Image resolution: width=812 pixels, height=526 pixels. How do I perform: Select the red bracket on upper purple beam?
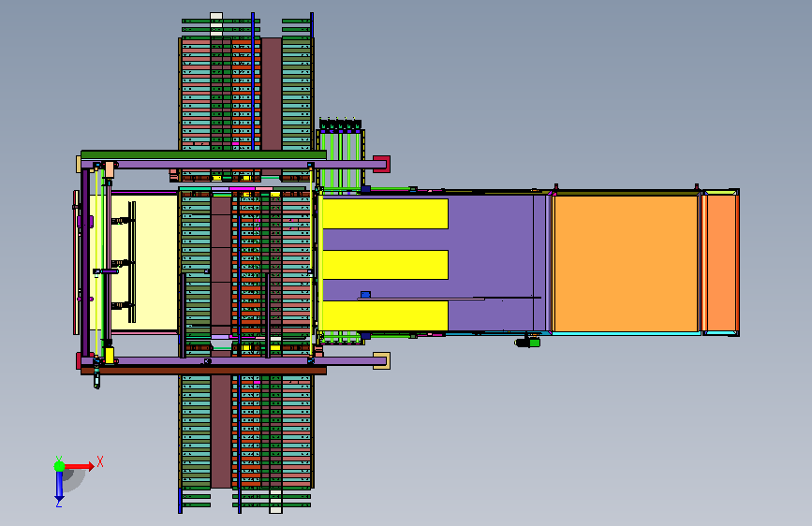click(383, 164)
